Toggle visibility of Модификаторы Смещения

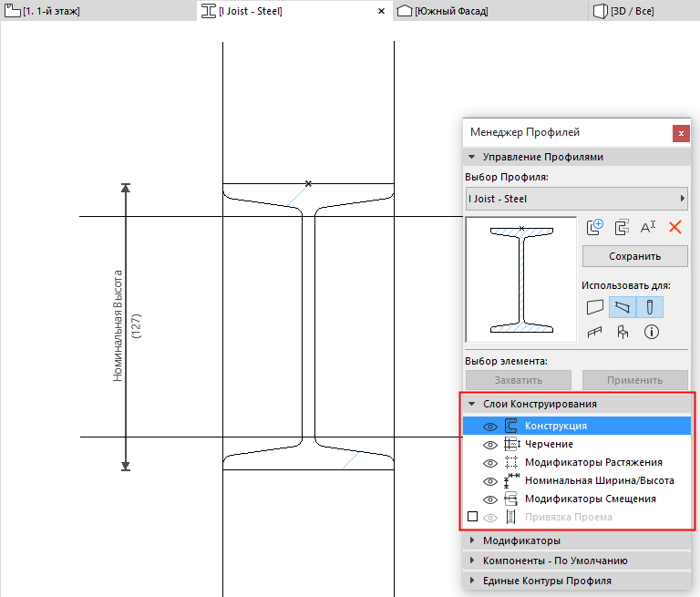490,499
